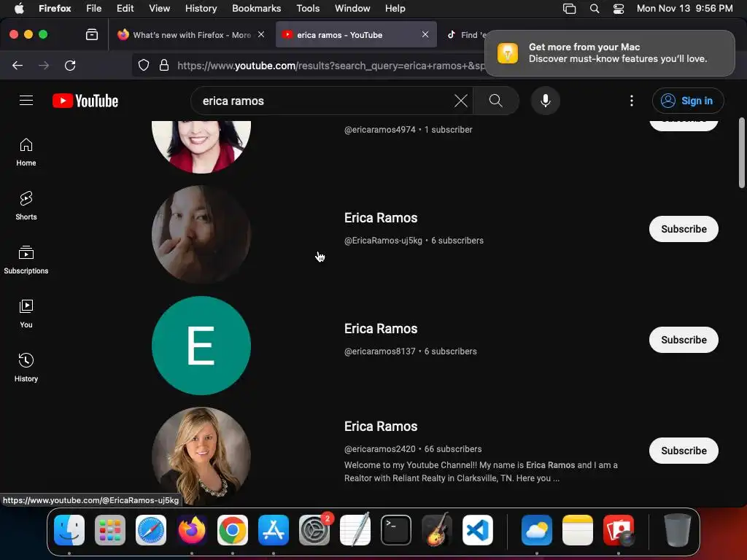Click the teal E channel avatar
The image size is (747, 560).
(x=201, y=346)
